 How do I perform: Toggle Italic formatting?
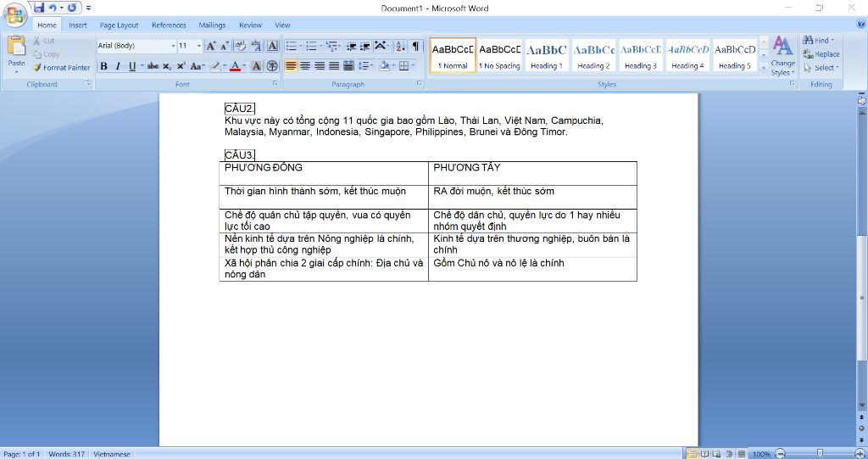(117, 66)
